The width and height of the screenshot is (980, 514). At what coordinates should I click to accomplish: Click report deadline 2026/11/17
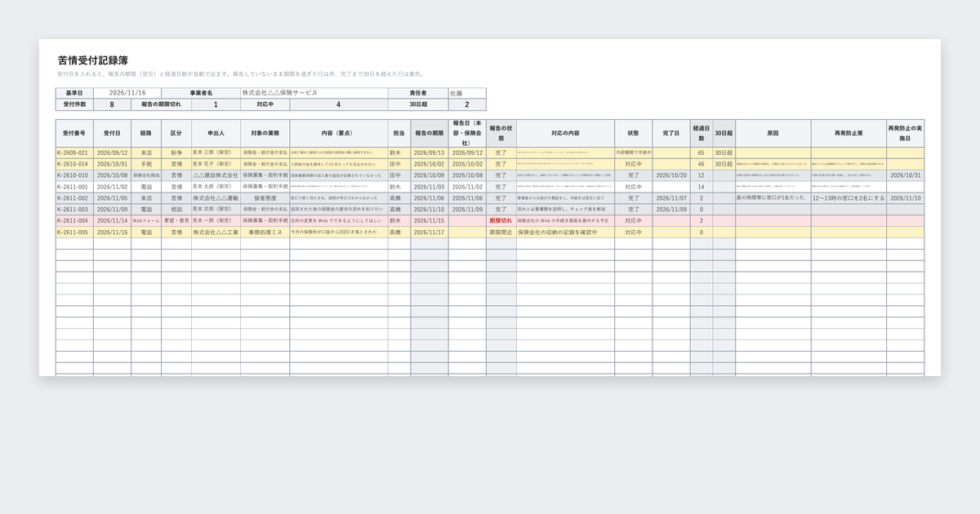[430, 233]
